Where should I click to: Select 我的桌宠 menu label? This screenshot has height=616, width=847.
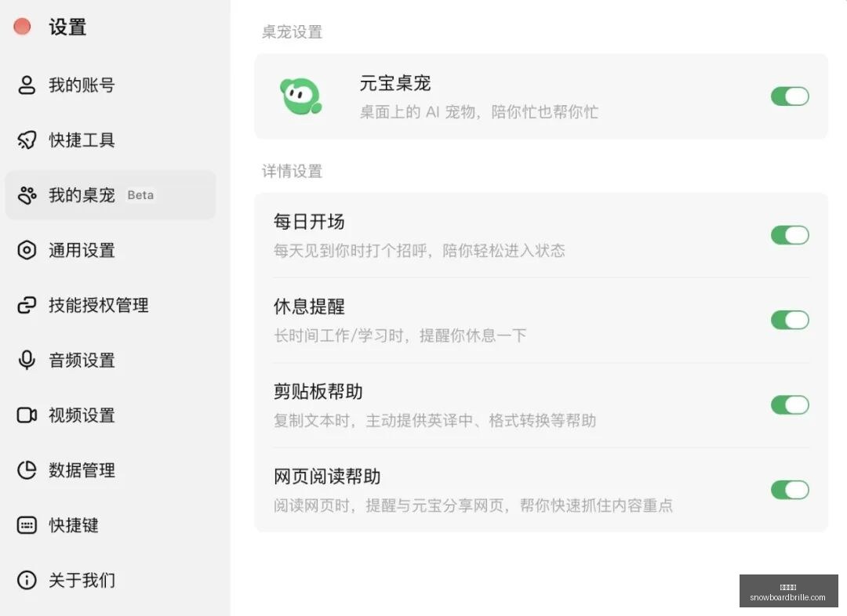(82, 195)
